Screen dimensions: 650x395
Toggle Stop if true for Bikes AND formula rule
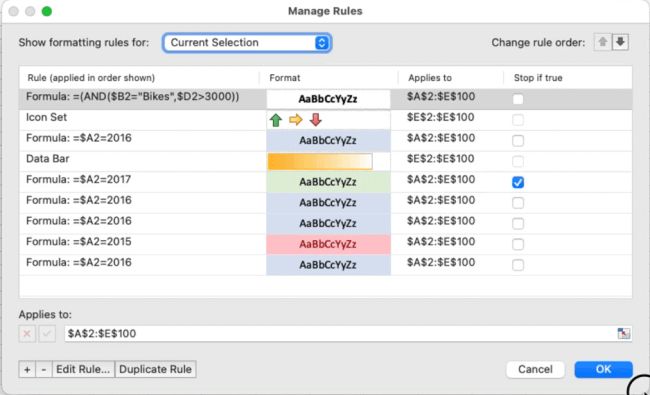(518, 99)
